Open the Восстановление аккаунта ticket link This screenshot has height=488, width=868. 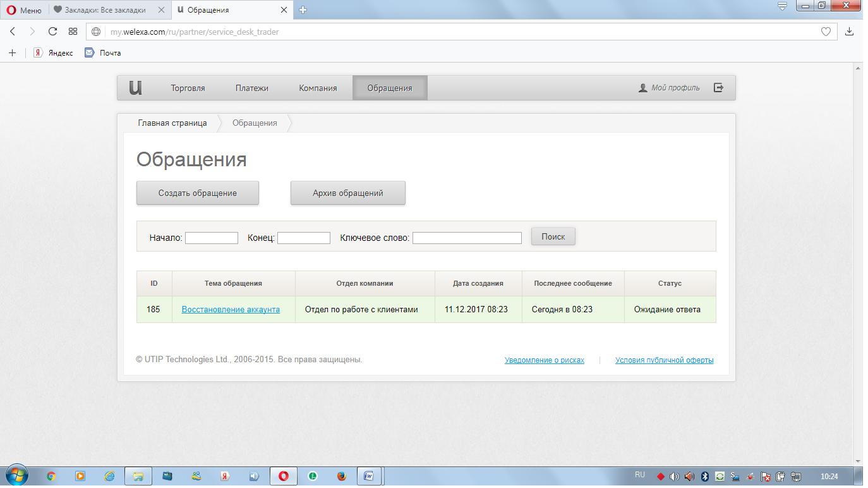[x=231, y=310]
